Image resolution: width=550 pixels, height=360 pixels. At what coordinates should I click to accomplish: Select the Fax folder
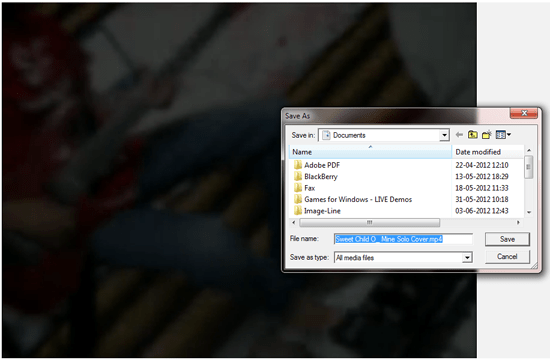coord(304,188)
